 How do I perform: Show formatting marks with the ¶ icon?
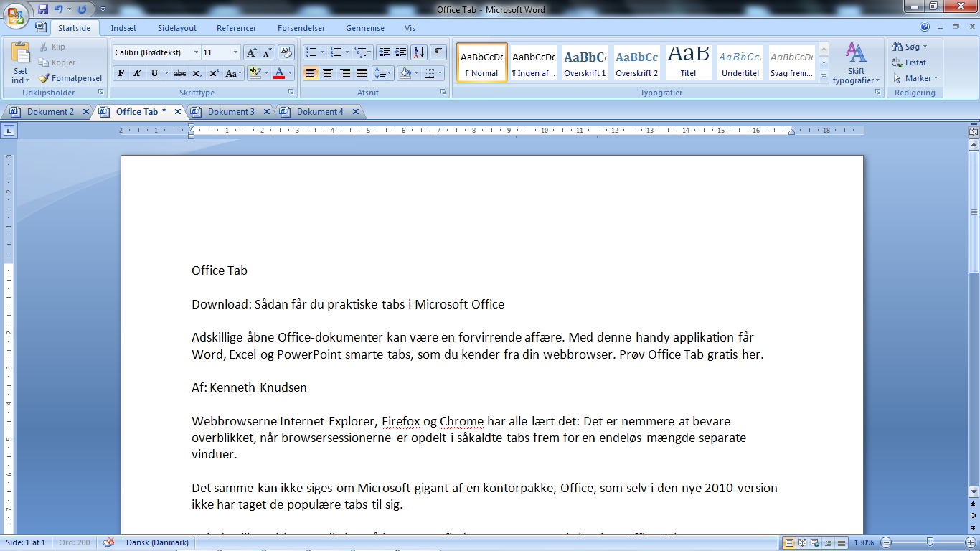[438, 52]
